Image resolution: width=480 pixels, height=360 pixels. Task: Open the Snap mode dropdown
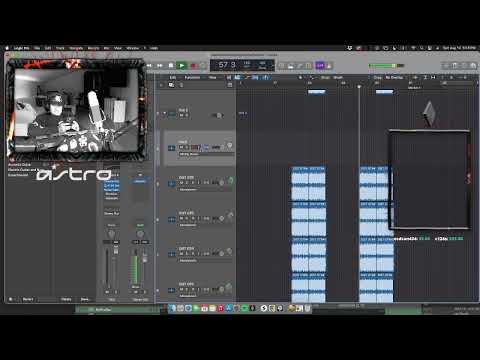tap(338, 77)
